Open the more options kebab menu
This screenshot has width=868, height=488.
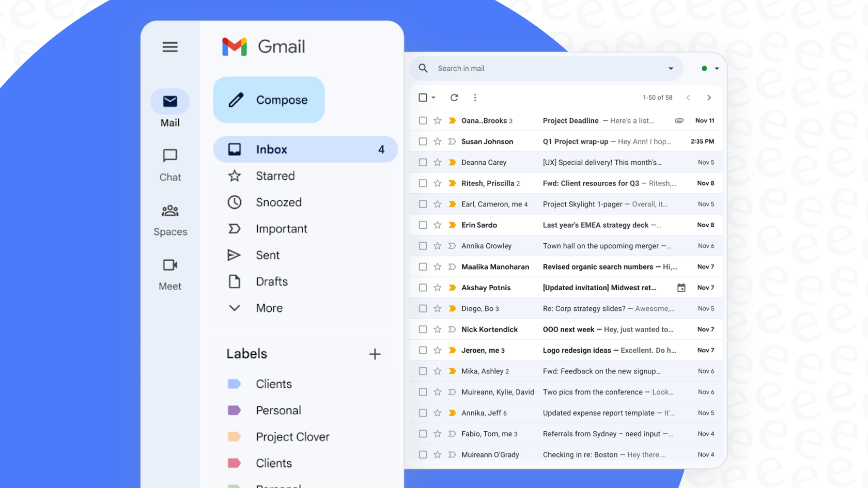click(475, 97)
